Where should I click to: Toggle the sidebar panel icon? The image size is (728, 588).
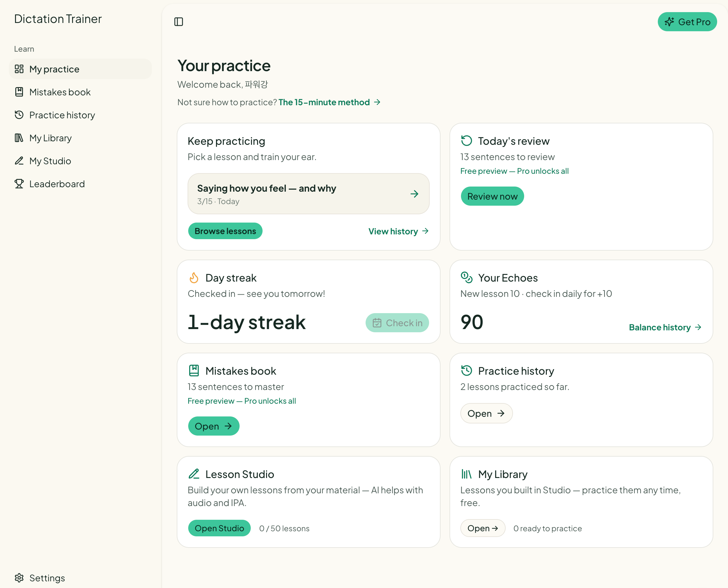pyautogui.click(x=179, y=22)
